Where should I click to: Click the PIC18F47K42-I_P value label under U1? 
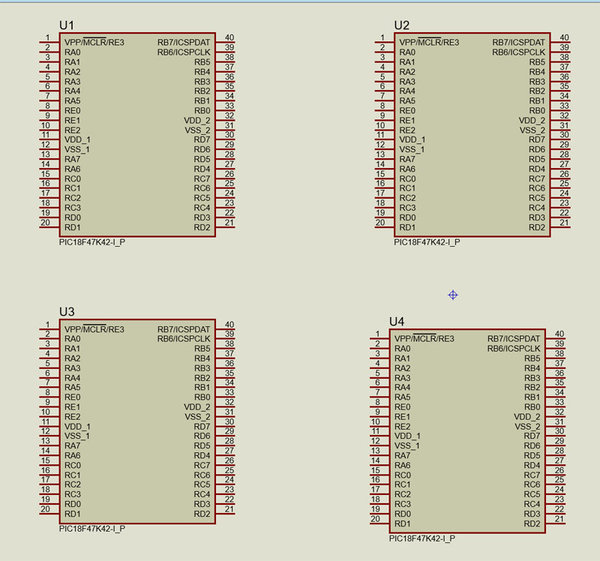[x=92, y=242]
